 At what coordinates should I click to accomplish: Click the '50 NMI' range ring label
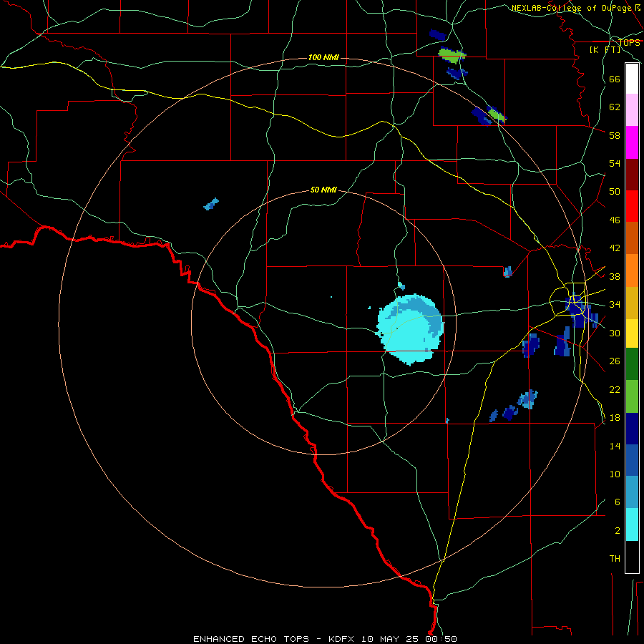coord(323,190)
